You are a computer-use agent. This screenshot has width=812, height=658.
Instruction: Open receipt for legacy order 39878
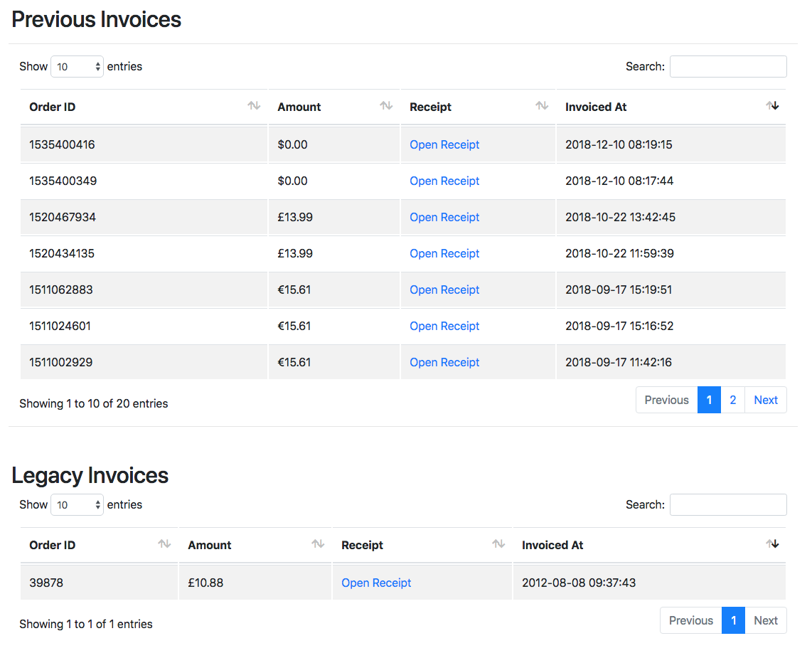376,583
